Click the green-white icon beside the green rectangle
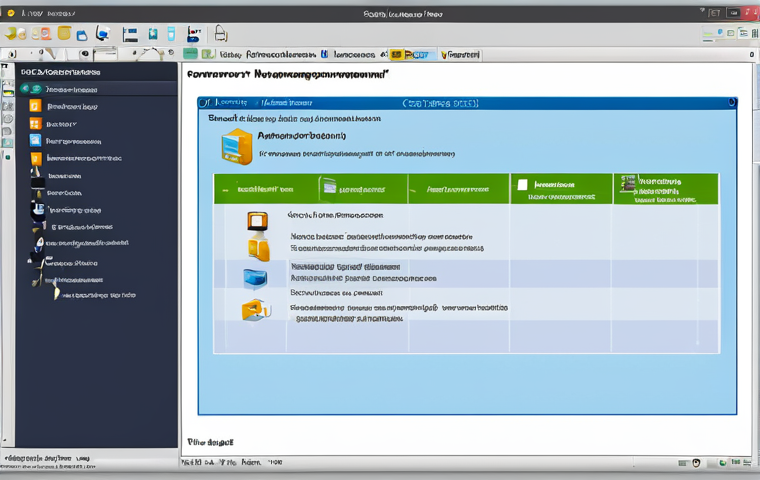 pos(208,54)
